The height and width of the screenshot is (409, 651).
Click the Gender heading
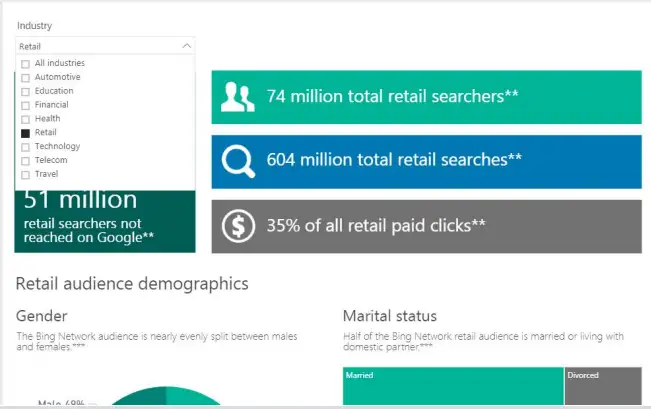tap(42, 316)
